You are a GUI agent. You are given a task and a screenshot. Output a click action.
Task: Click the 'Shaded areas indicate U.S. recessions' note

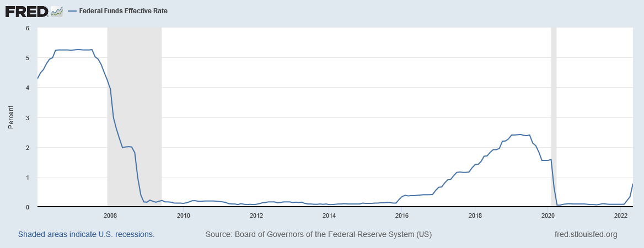pyautogui.click(x=86, y=234)
